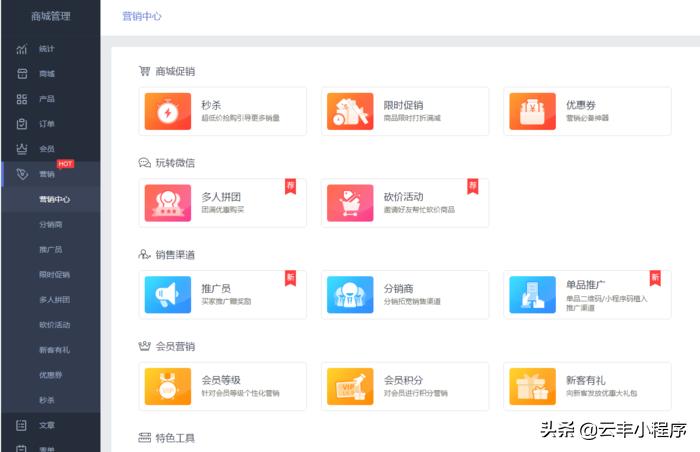Open the 限时促销 orange icon
Screen dimensions: 700x452
coord(350,111)
